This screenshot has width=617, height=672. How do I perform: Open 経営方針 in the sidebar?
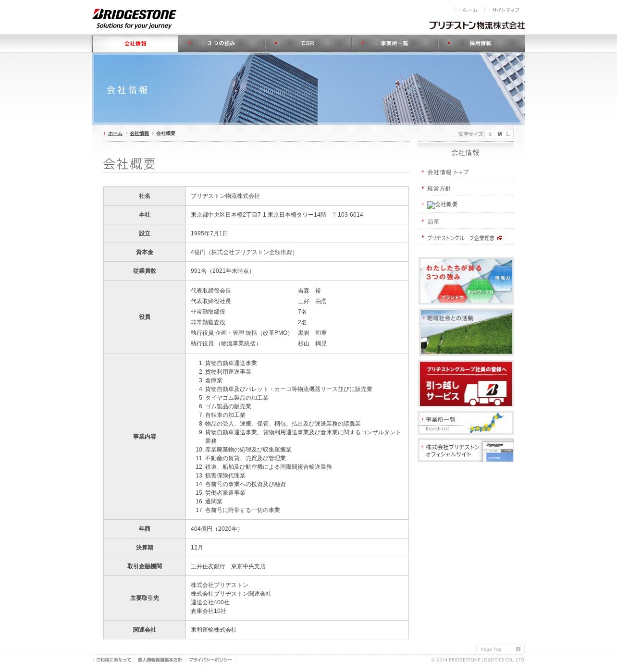tap(439, 188)
